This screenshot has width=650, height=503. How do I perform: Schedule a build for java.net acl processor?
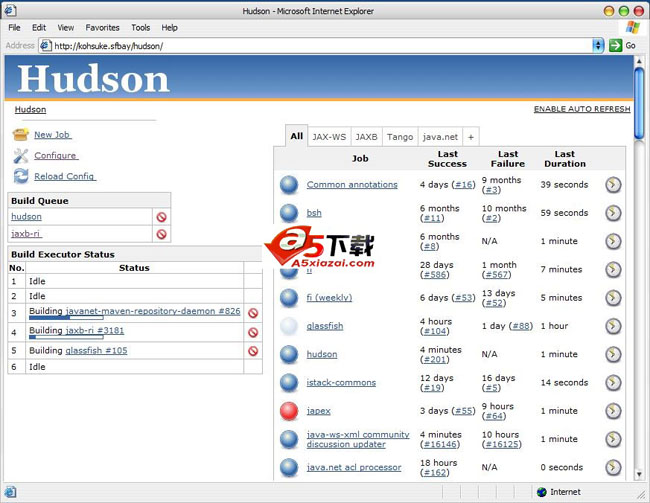point(613,468)
